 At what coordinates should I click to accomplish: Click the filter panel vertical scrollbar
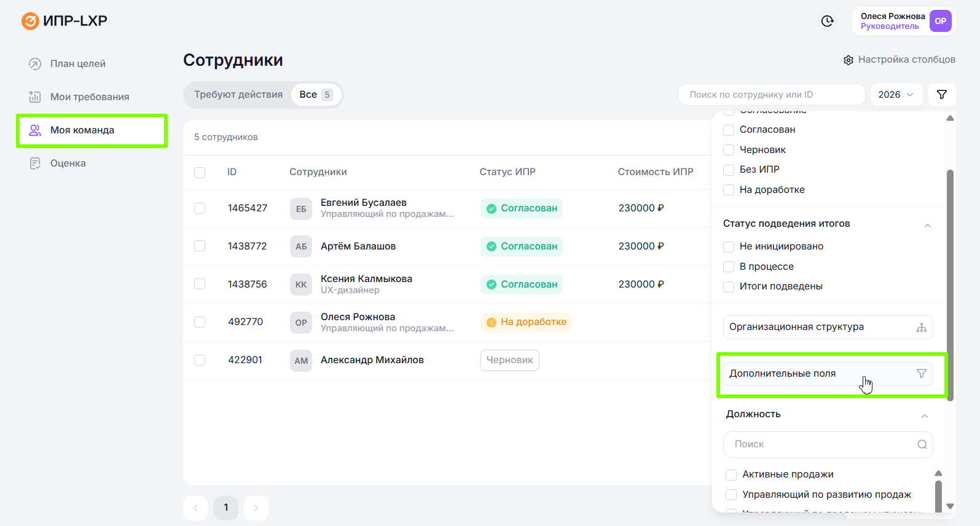click(x=950, y=283)
